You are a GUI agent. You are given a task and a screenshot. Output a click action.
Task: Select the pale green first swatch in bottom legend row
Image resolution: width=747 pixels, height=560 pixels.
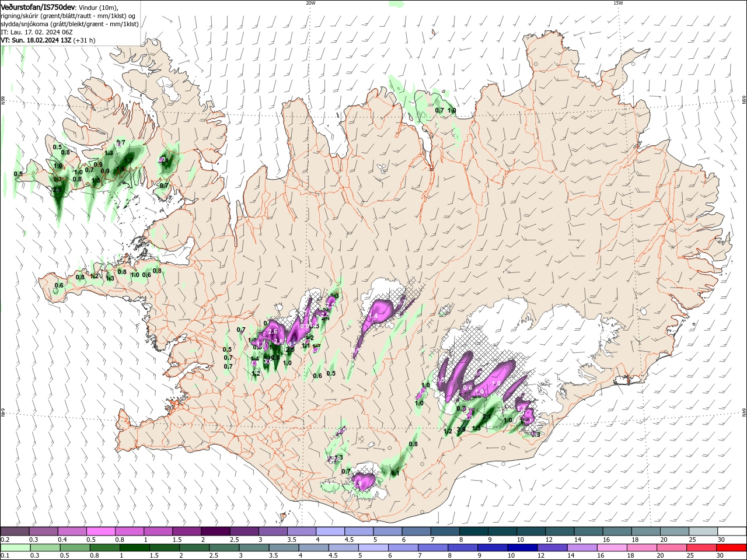click(x=15, y=548)
